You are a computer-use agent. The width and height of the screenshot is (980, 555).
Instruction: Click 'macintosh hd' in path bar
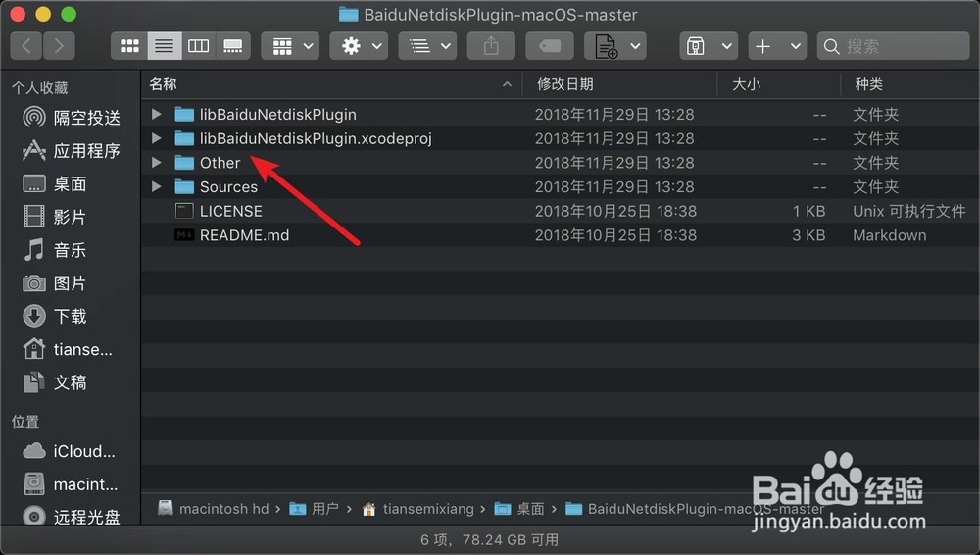(213, 509)
